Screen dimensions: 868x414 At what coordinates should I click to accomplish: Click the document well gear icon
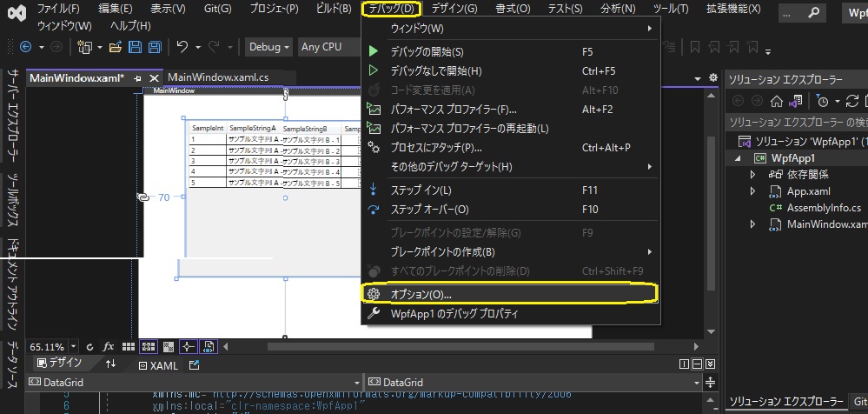click(713, 78)
